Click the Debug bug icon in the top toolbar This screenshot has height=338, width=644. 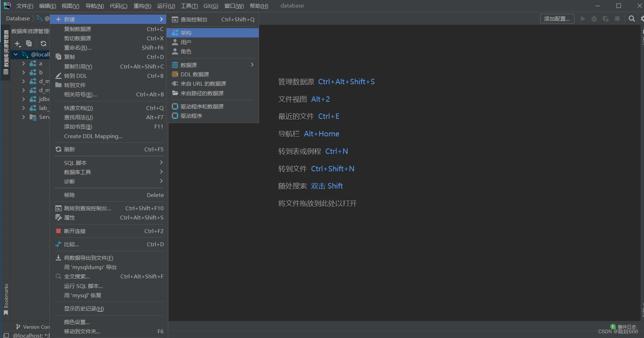point(594,19)
